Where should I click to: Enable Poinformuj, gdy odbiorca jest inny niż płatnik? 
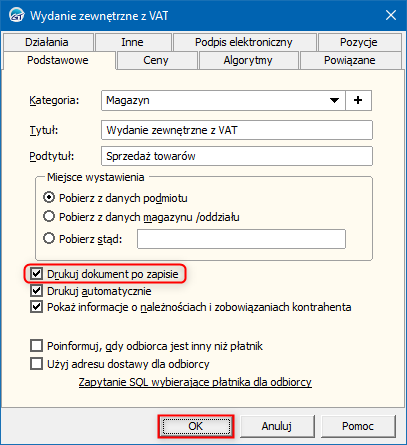click(x=36, y=346)
